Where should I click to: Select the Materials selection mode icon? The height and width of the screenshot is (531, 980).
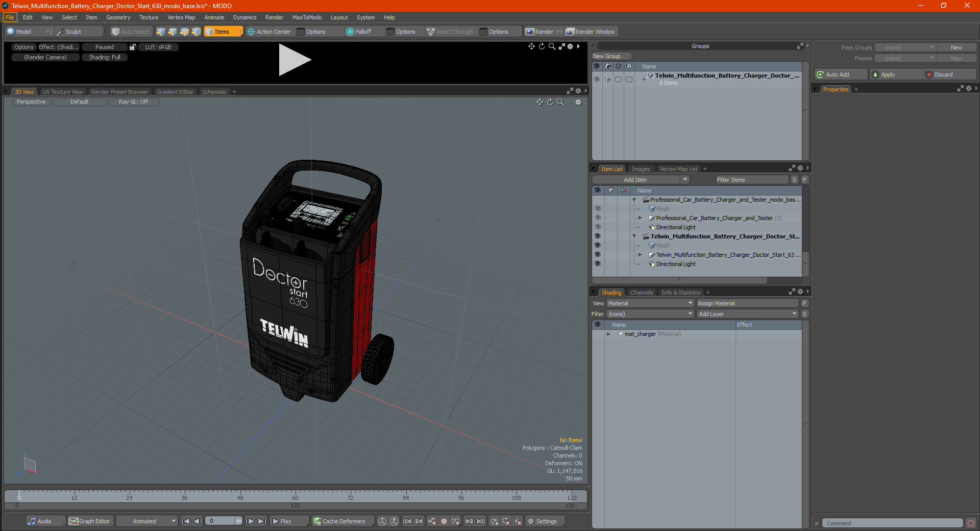[196, 32]
